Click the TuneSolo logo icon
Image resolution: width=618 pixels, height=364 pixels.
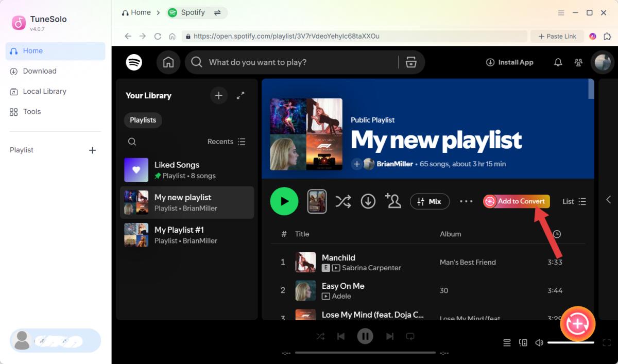[x=19, y=23]
